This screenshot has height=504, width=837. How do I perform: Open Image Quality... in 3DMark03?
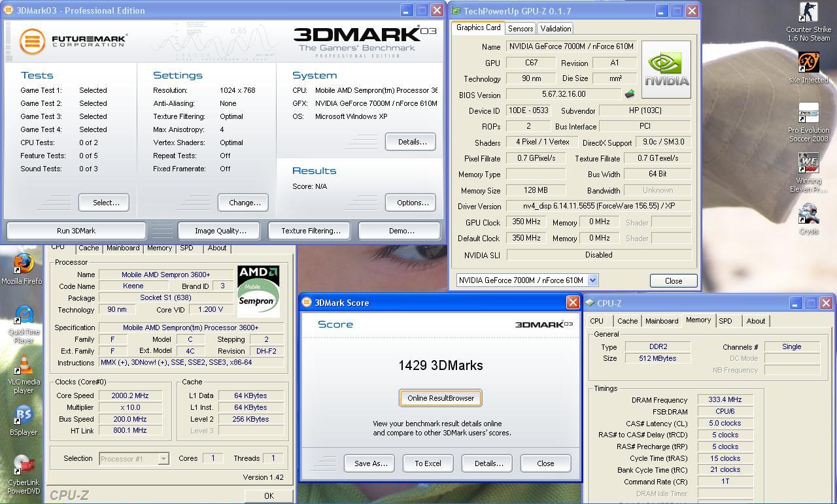[x=218, y=231]
